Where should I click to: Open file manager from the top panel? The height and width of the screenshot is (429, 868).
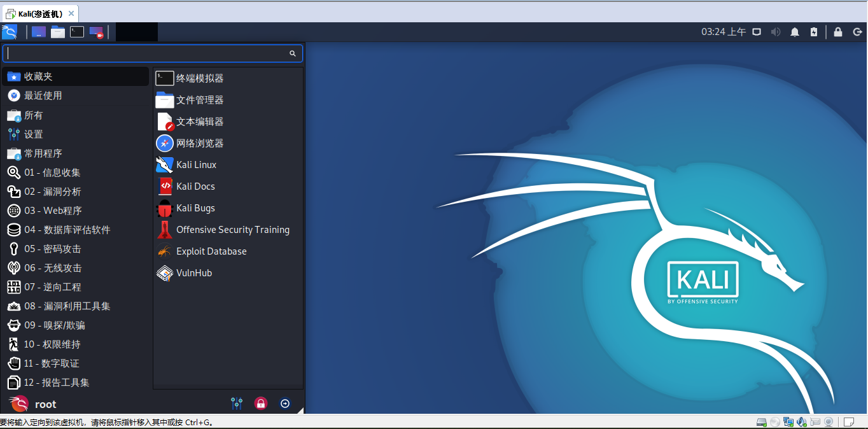[x=58, y=32]
